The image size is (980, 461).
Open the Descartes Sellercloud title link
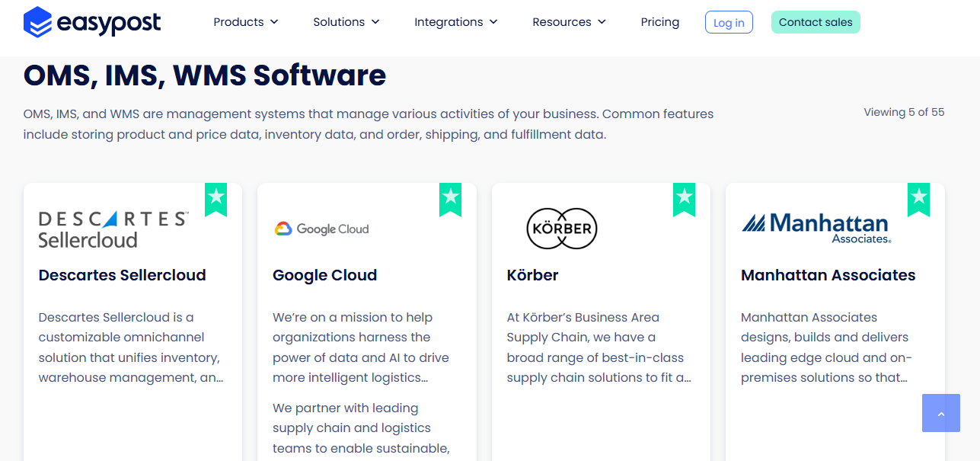pyautogui.click(x=123, y=275)
